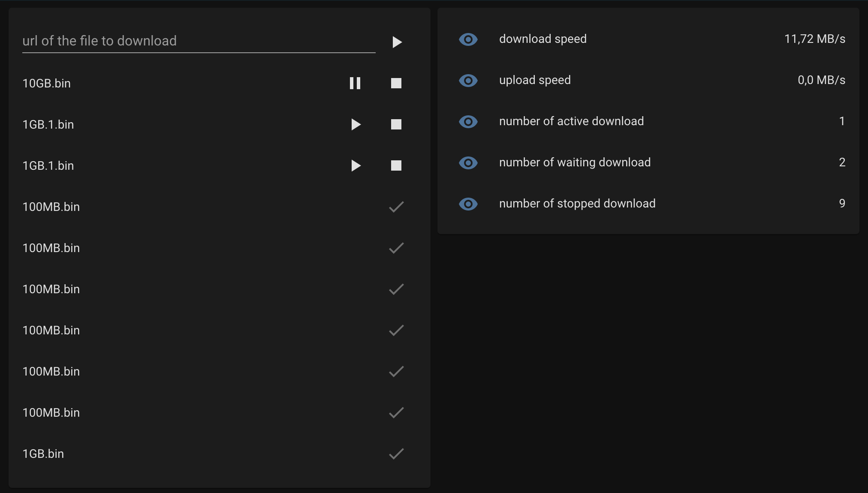Click the 11,72 MB/s download speed value
Screen dimensions: 868x493
(x=814, y=39)
